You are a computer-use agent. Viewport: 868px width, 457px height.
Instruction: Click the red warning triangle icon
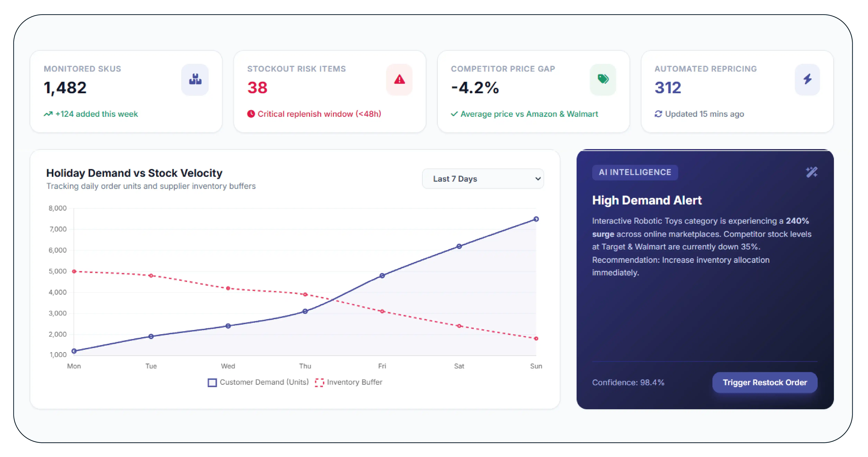pos(399,79)
